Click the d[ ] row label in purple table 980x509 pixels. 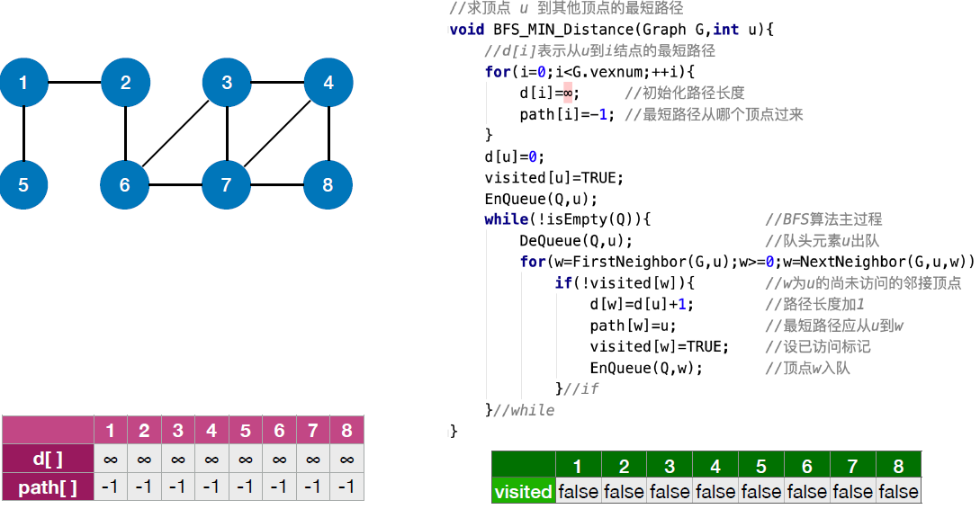pyautogui.click(x=48, y=459)
